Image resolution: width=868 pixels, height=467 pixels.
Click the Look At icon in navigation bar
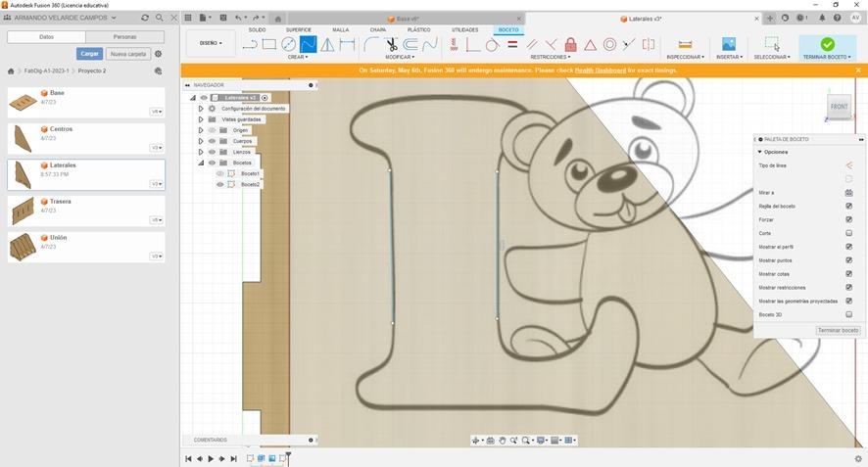[x=490, y=441]
